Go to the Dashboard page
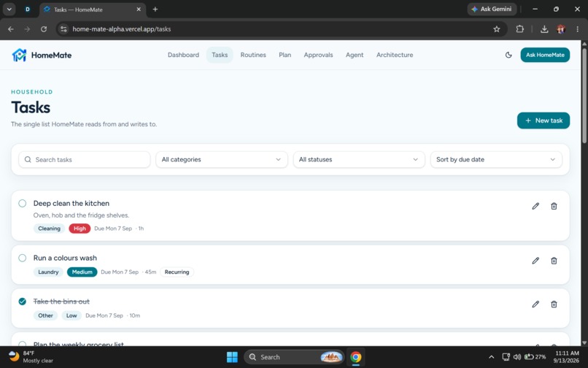The image size is (588, 368). (x=183, y=55)
